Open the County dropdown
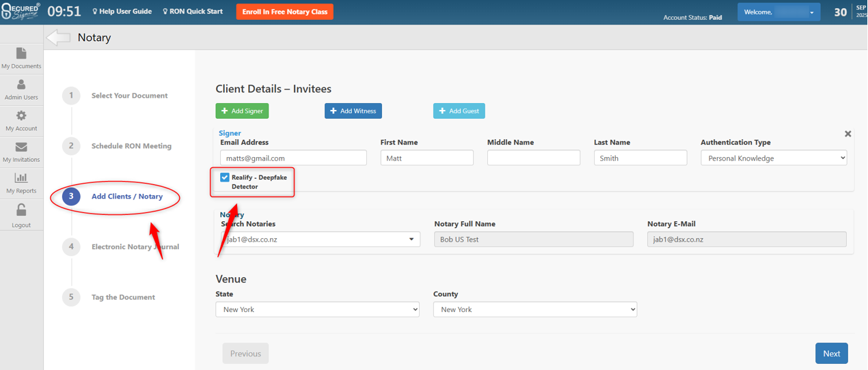 pos(534,309)
